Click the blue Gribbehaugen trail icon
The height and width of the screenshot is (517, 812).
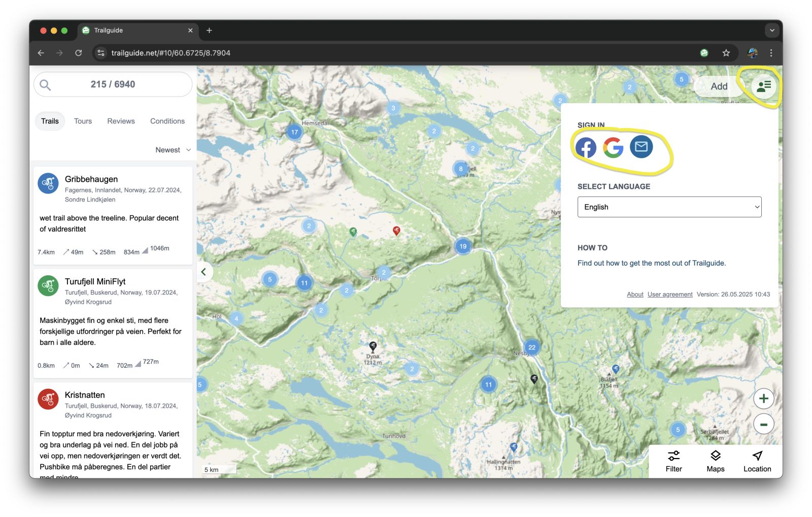pos(48,183)
